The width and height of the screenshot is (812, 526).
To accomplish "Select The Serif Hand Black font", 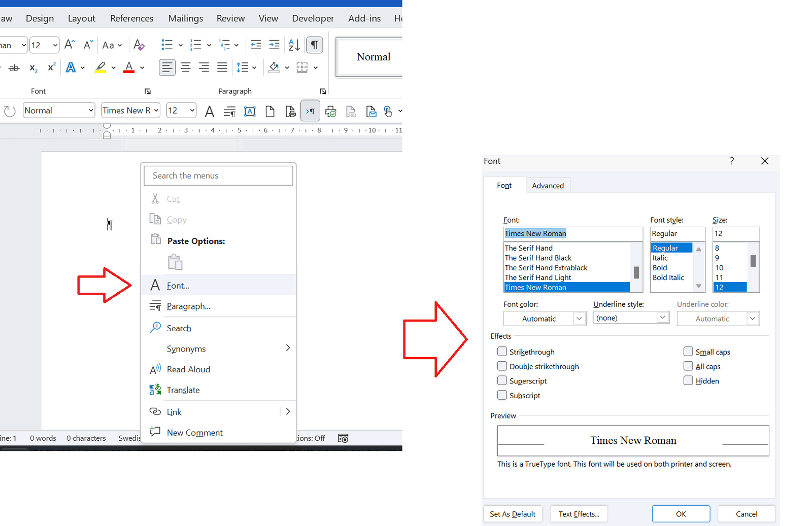I will [x=538, y=258].
